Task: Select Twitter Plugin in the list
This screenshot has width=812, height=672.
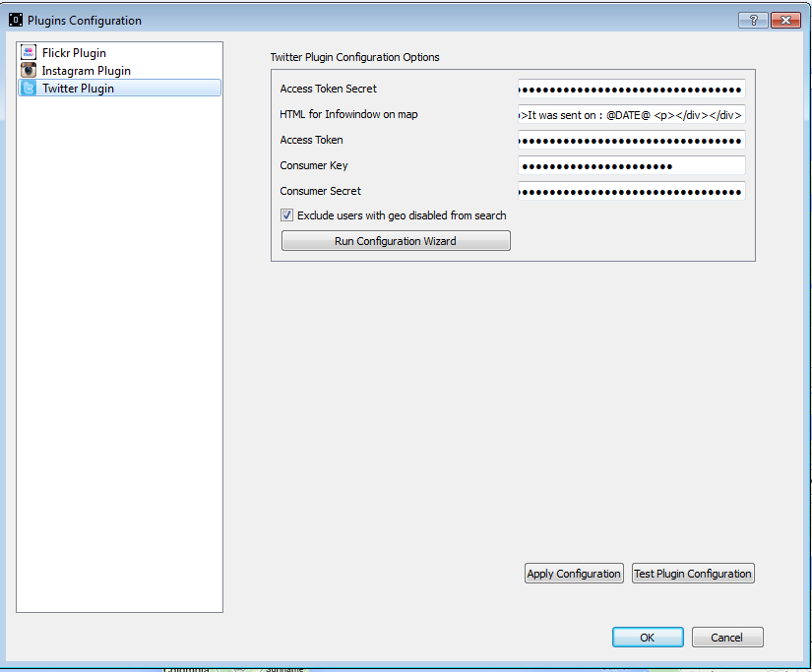Action: (x=120, y=88)
